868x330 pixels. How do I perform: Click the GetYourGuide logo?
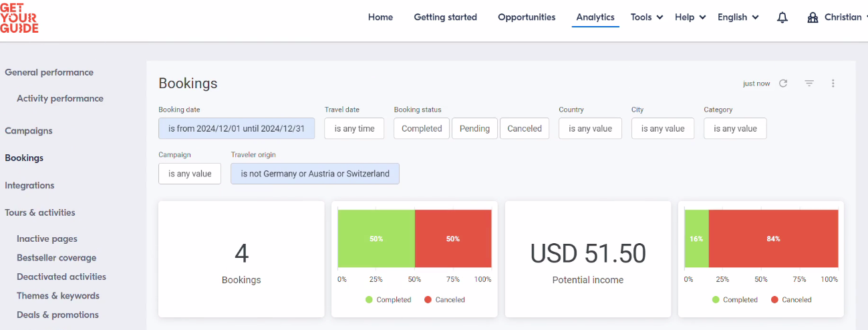click(19, 17)
